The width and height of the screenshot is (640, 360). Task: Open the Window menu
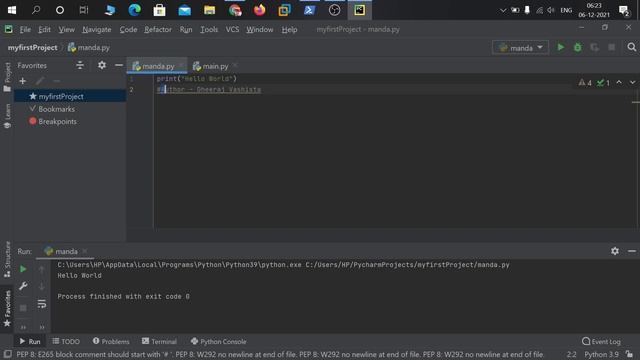(260, 30)
